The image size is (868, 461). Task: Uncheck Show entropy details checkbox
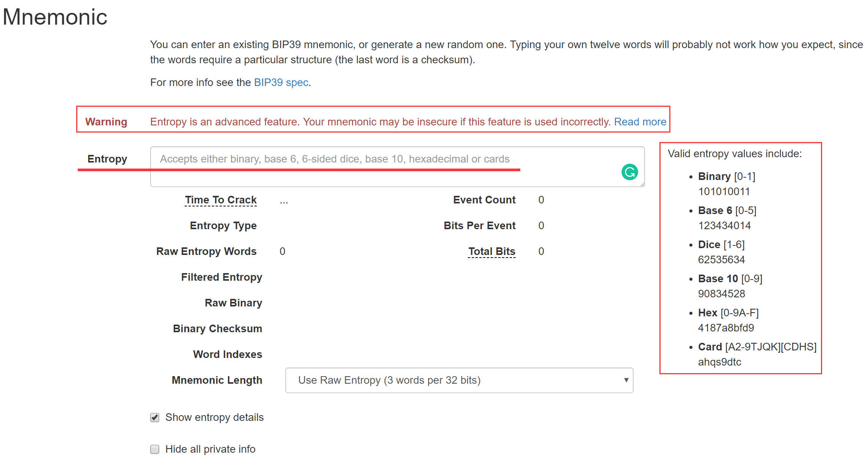(x=155, y=417)
